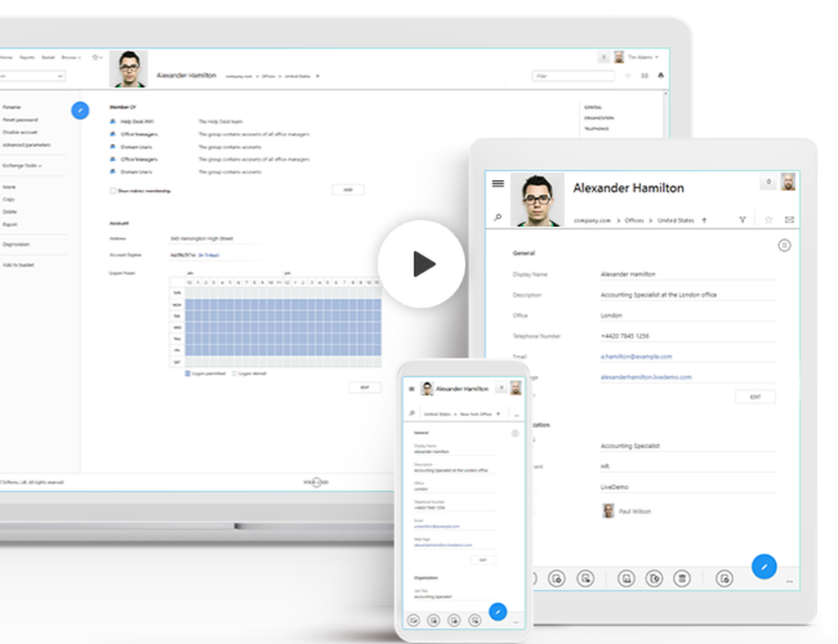Open more options dots in tablet bottom toolbar
Image resolution: width=838 pixels, height=644 pixels.
tap(789, 581)
